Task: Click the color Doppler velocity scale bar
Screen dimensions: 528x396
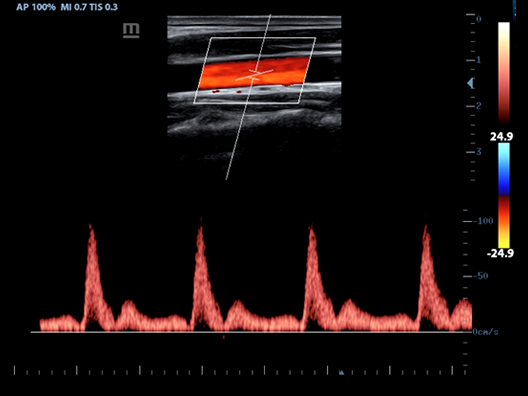Action: tap(504, 195)
